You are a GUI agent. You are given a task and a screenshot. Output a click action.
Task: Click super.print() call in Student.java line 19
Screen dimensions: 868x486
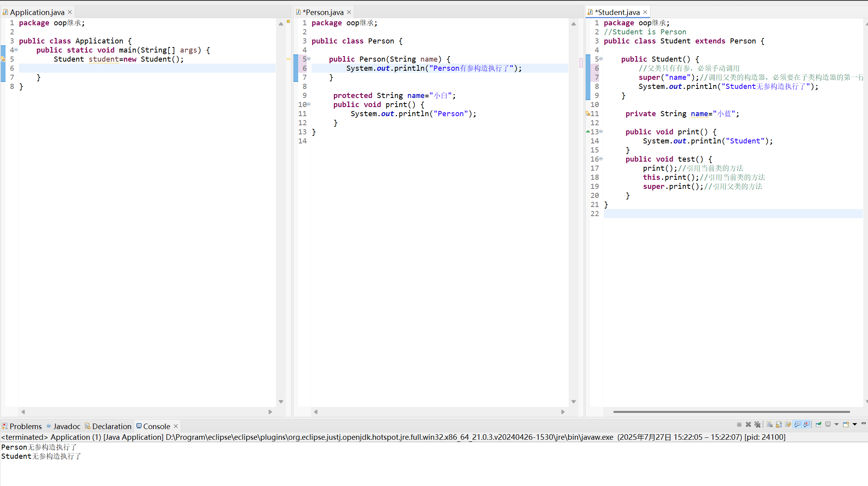click(673, 186)
